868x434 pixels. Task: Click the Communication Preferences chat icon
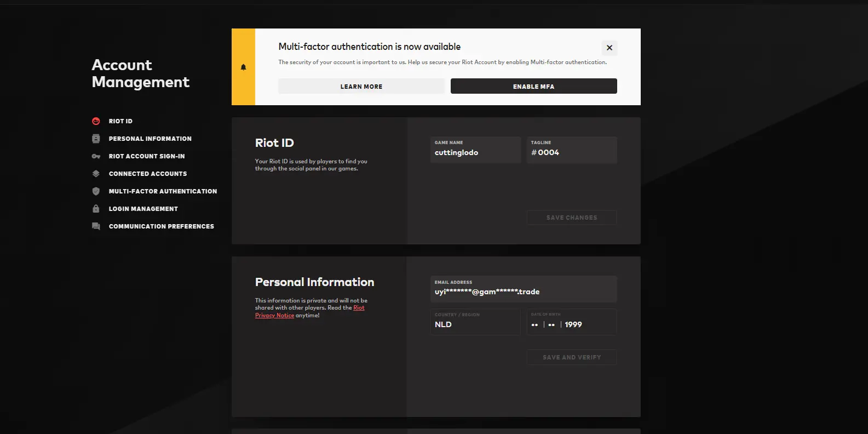96,226
